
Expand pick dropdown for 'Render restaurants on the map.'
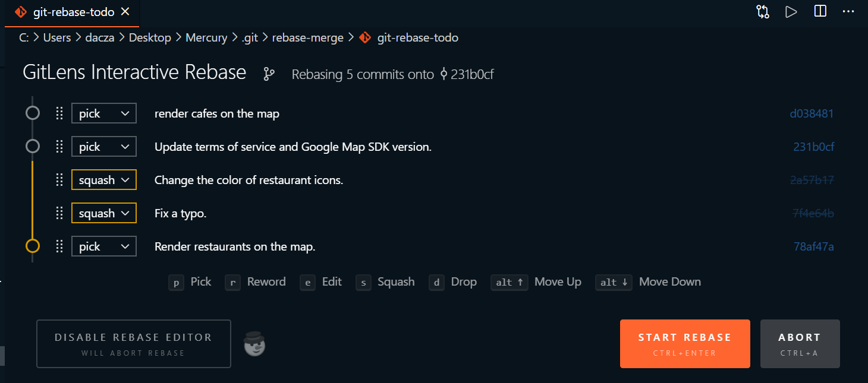click(x=104, y=246)
